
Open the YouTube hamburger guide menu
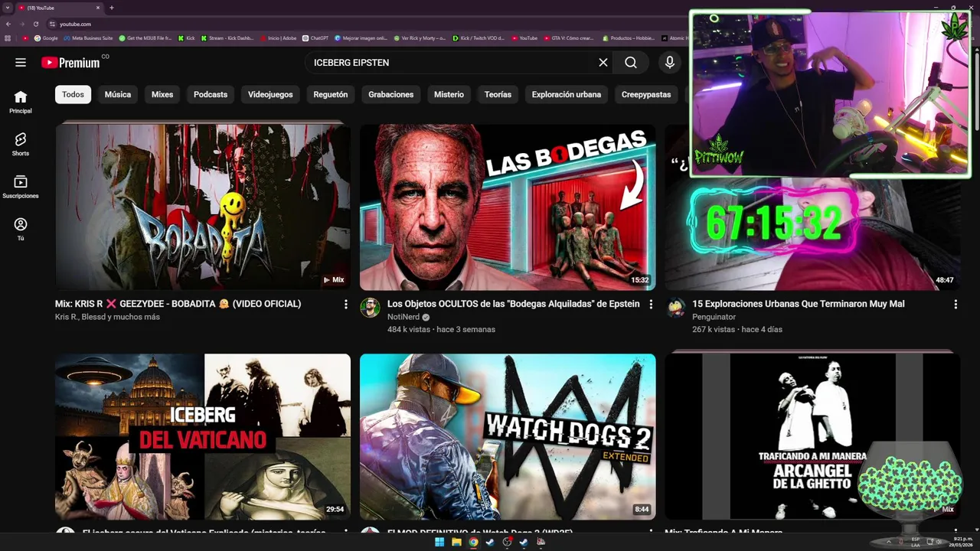click(21, 63)
